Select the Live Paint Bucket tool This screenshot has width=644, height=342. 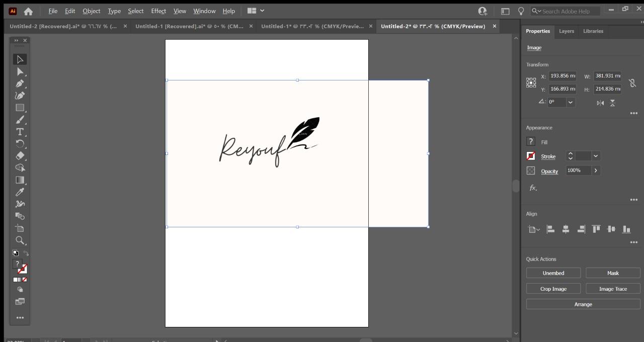pos(20,216)
